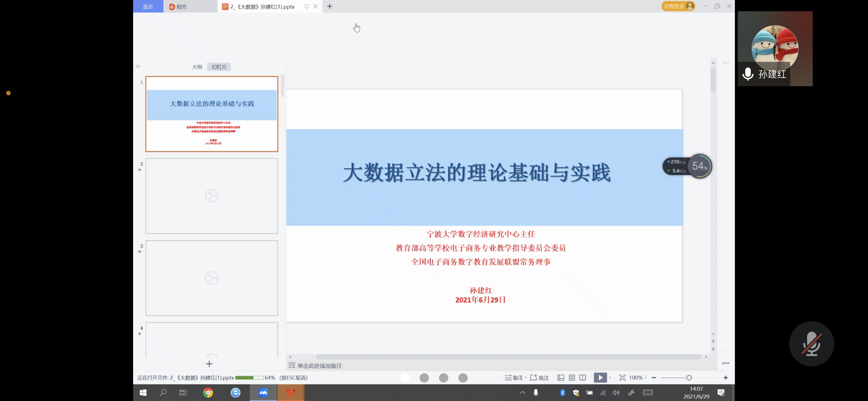Switch to slide sorter view icon

[572, 378]
